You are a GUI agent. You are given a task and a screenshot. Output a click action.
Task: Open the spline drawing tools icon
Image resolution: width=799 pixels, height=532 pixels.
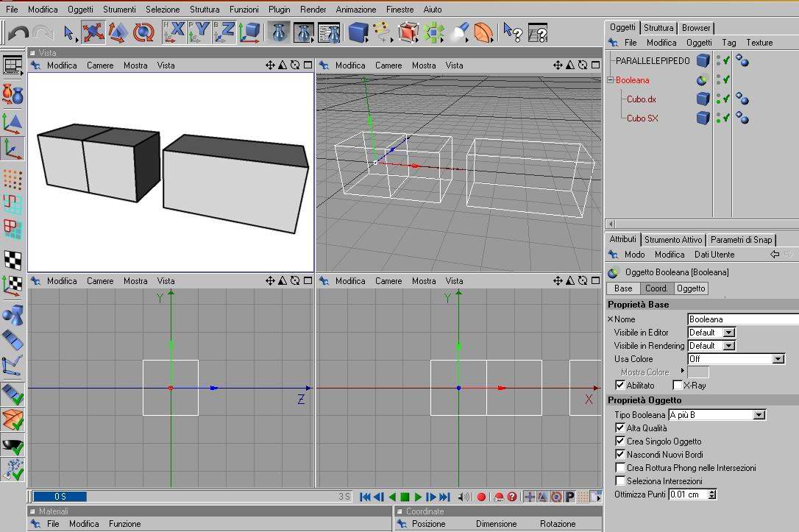point(382,32)
